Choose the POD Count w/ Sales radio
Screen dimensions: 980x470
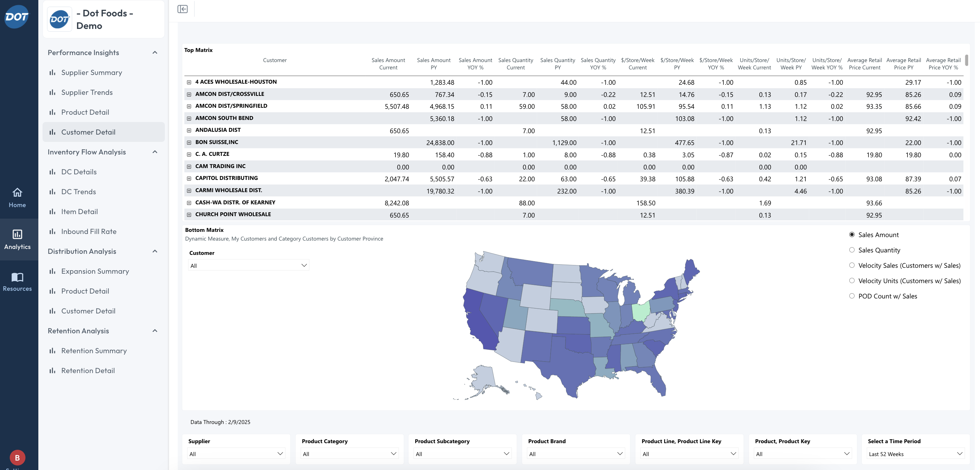[852, 296]
